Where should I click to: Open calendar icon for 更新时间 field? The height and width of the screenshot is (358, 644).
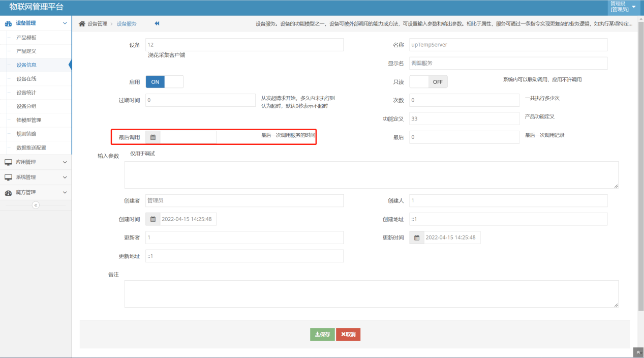[417, 237]
